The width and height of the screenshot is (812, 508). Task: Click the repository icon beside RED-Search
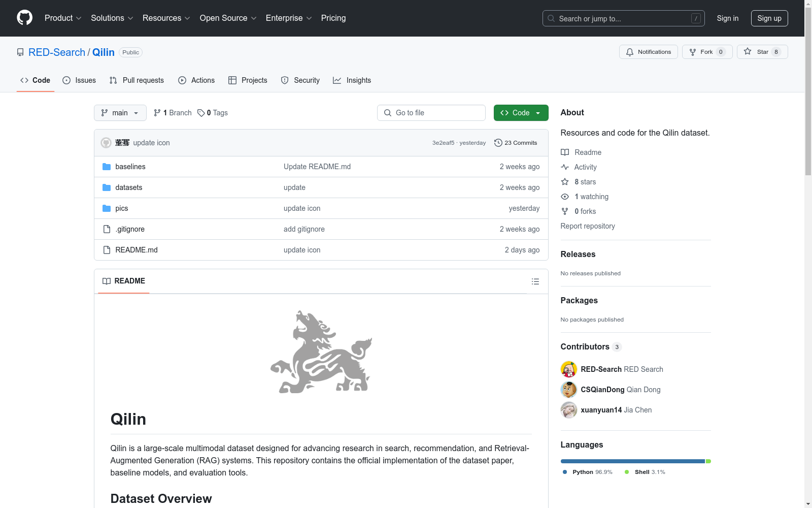pos(20,52)
